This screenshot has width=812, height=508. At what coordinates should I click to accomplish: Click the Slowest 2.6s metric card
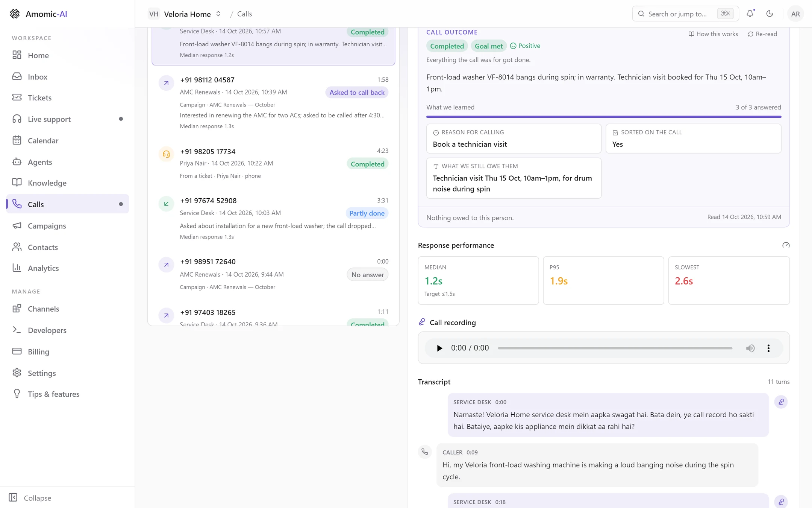click(729, 280)
